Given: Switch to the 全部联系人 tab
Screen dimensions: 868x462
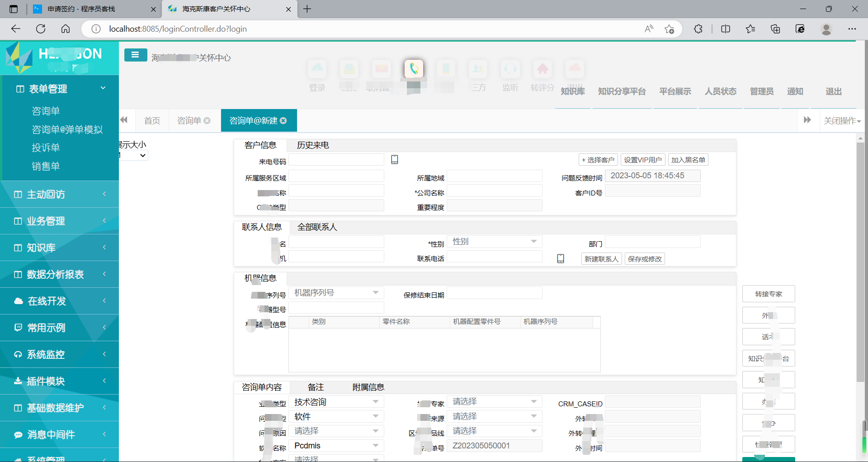Looking at the screenshot, I should [x=317, y=227].
